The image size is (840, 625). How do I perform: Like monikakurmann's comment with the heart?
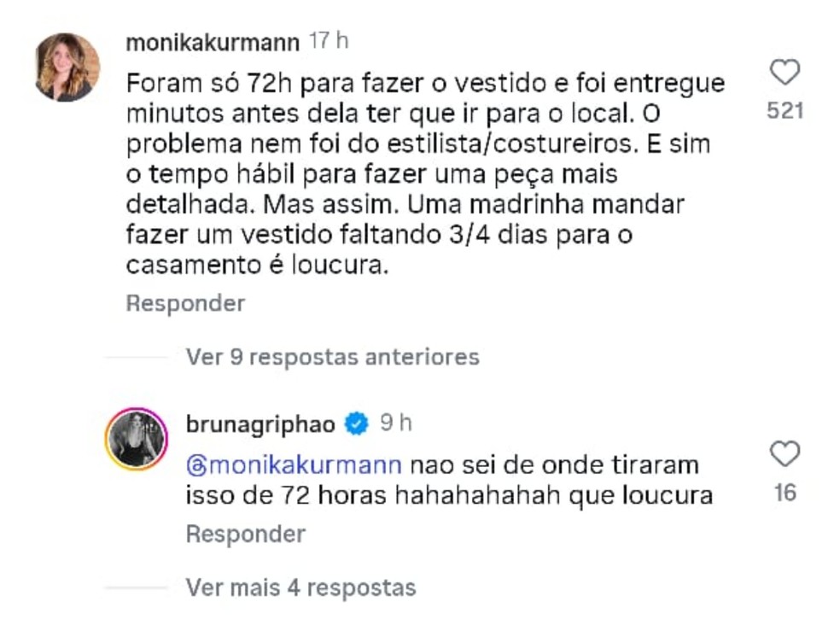point(785,73)
